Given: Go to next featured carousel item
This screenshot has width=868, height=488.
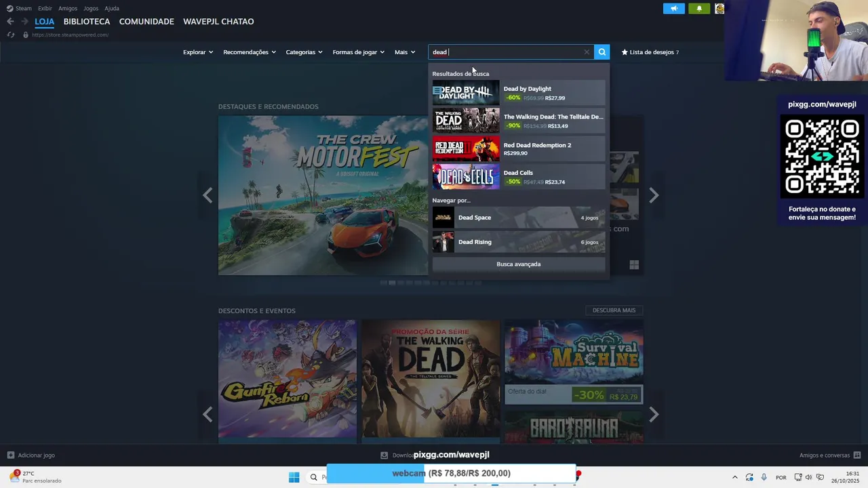Looking at the screenshot, I should 653,196.
